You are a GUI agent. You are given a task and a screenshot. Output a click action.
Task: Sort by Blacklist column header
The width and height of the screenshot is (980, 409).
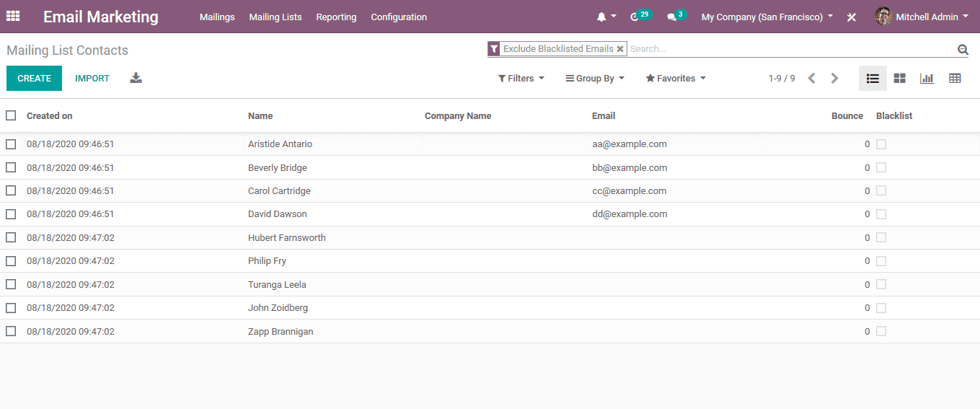click(894, 115)
